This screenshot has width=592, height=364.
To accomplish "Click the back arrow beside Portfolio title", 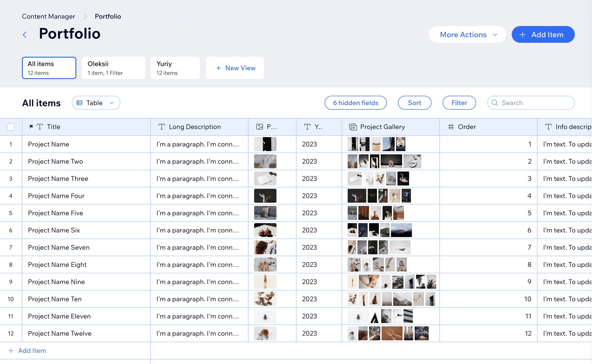I will (x=25, y=35).
